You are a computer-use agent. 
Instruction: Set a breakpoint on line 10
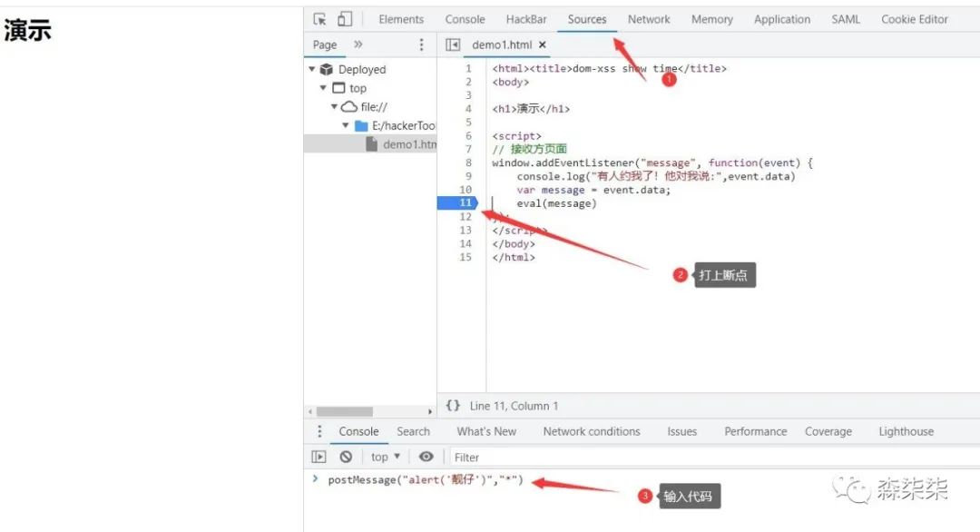tap(465, 190)
